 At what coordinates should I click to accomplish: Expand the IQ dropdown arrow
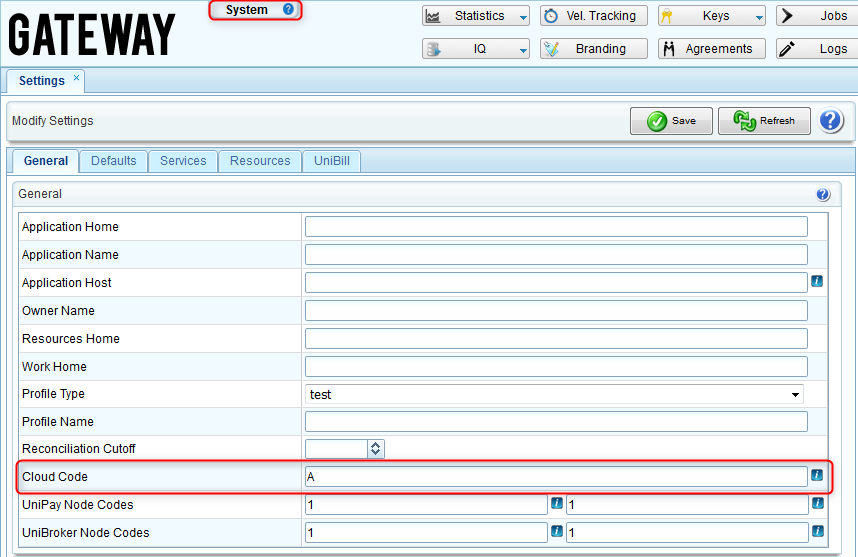point(523,51)
